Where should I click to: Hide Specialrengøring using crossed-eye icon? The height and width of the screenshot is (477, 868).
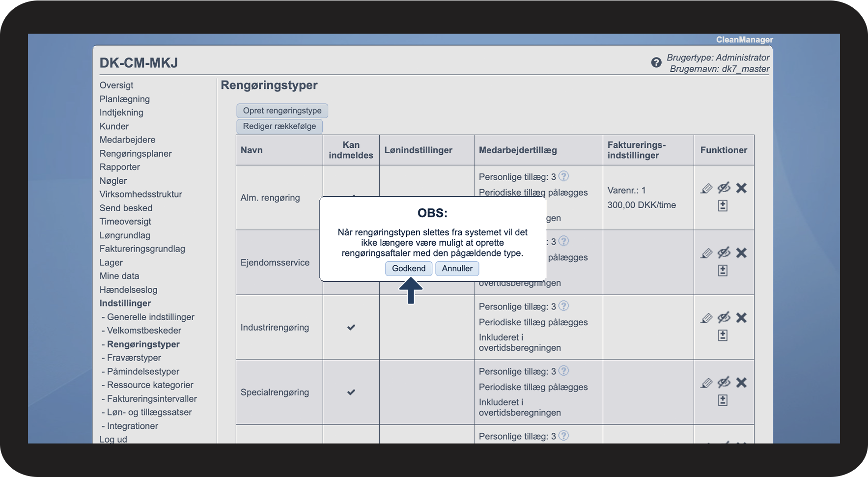pyautogui.click(x=724, y=383)
